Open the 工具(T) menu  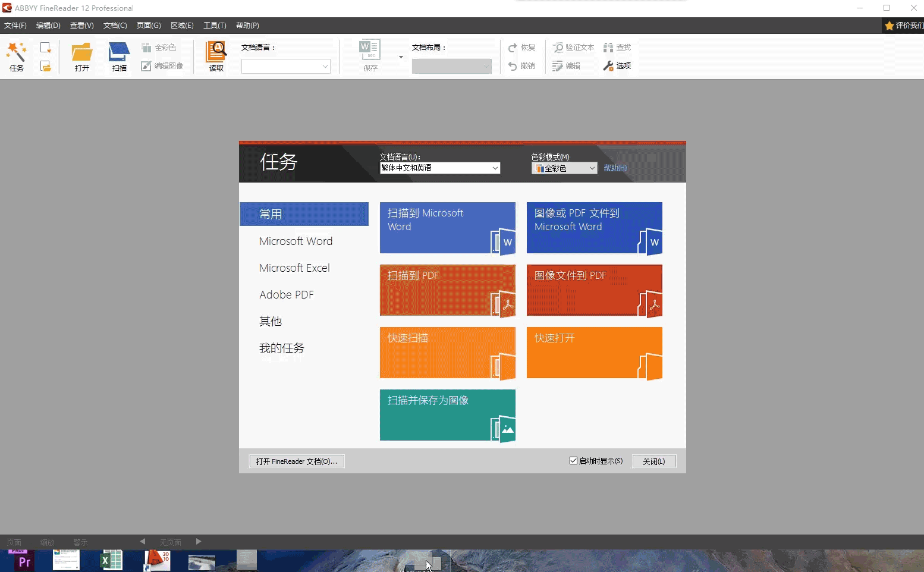(x=215, y=26)
